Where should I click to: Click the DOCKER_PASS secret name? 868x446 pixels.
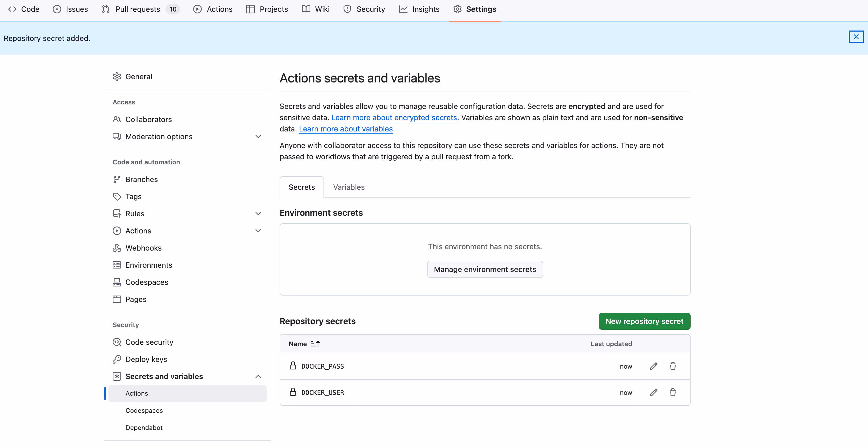(x=322, y=366)
